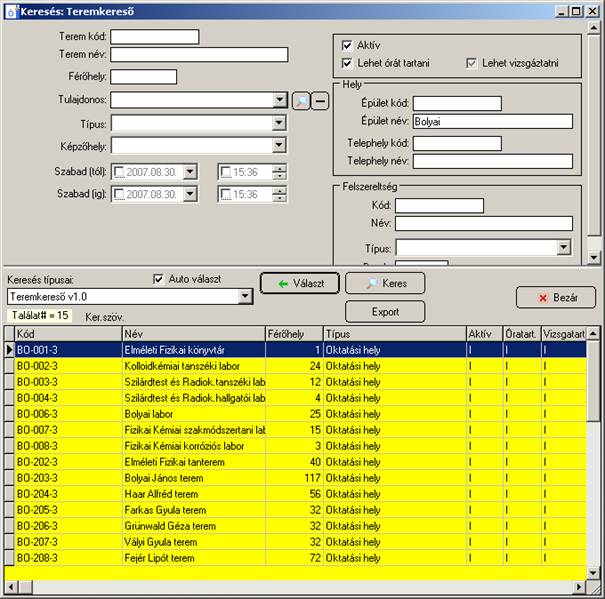Click the results horizontal scroll right arrow
Image resolution: width=605 pixels, height=599 pixels.
[x=578, y=587]
